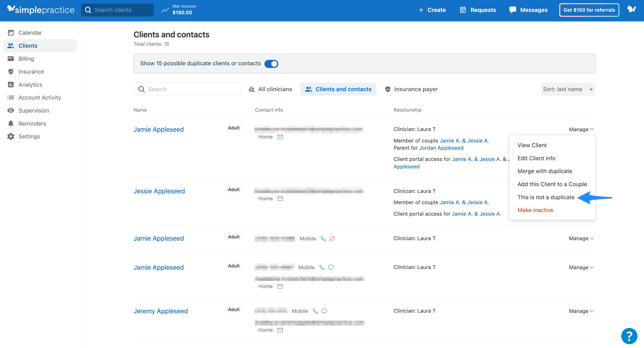Select the Billing sidebar icon
The height and width of the screenshot is (348, 644).
pyautogui.click(x=11, y=59)
